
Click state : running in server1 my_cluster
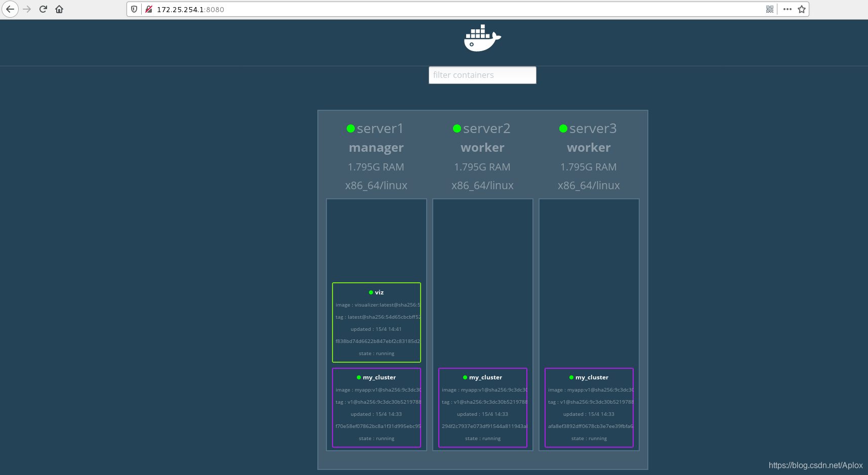(376, 439)
